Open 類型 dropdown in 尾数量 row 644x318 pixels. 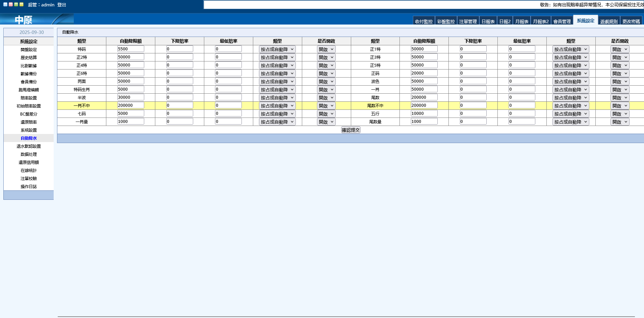(x=571, y=122)
